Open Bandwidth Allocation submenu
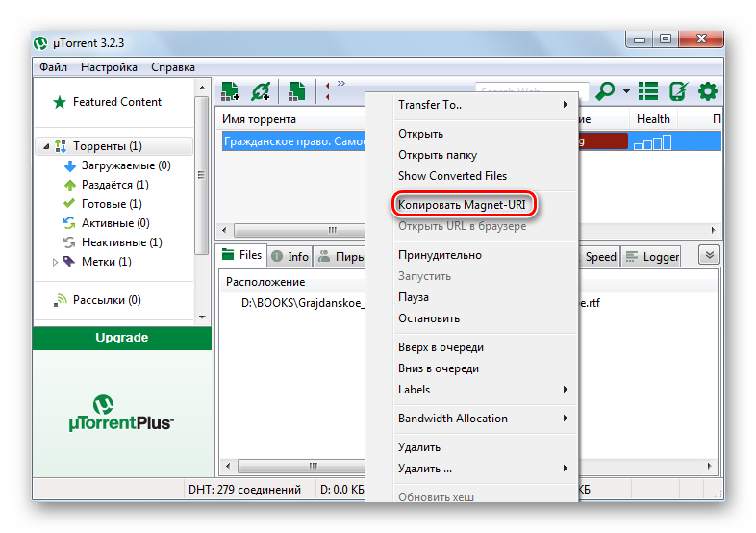This screenshot has width=756, height=533. 486,419
